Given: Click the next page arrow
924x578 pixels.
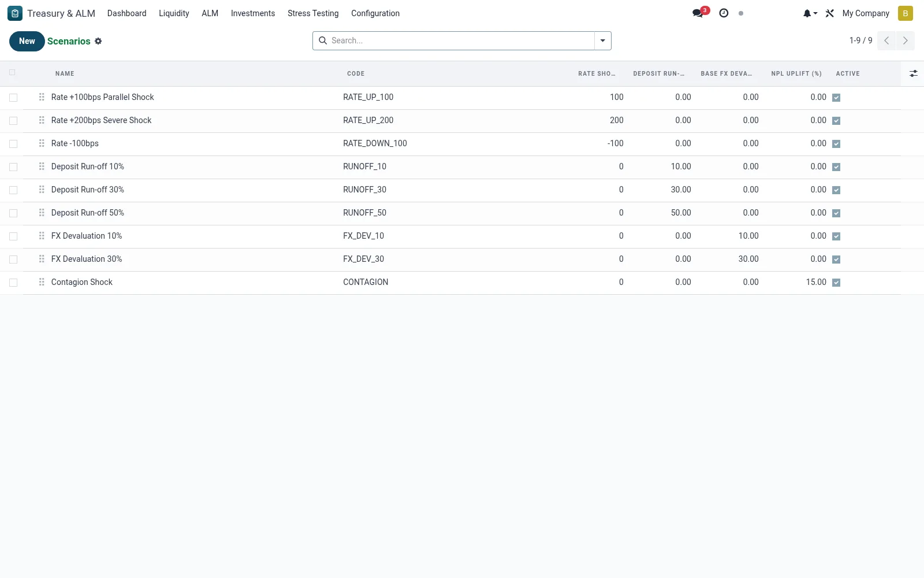Looking at the screenshot, I should point(905,40).
